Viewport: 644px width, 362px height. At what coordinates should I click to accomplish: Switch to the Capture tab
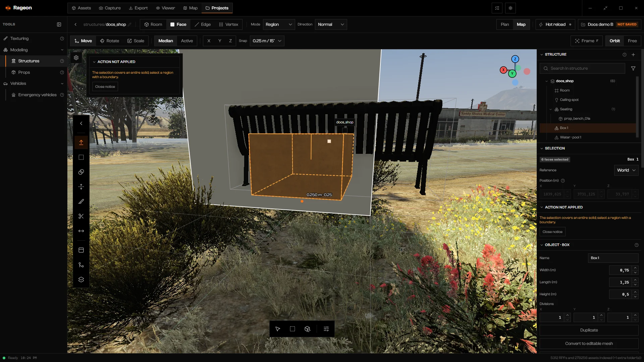110,8
